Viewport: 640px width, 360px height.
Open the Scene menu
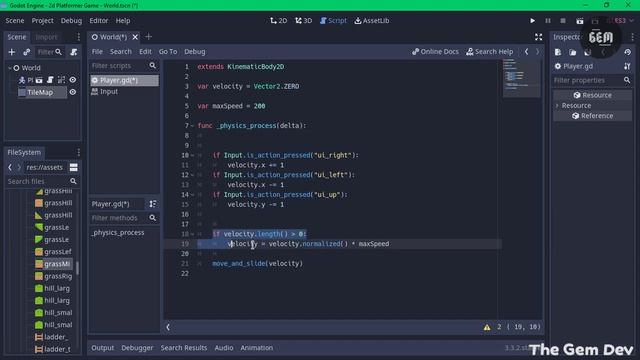(x=15, y=21)
